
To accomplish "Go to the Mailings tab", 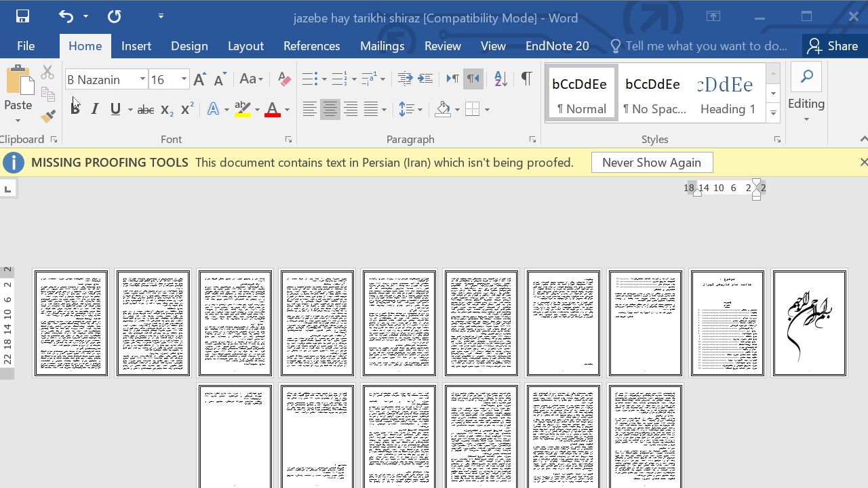I will pyautogui.click(x=382, y=46).
